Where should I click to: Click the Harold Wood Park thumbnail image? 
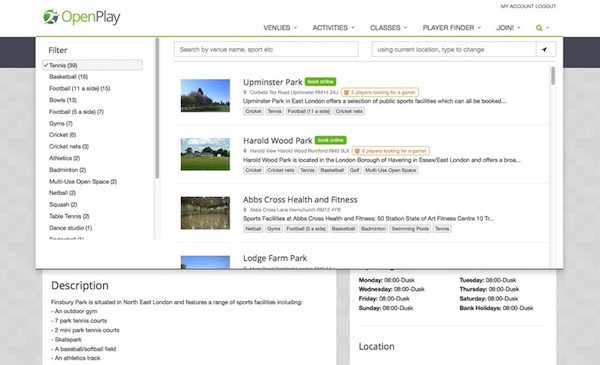tap(205, 154)
